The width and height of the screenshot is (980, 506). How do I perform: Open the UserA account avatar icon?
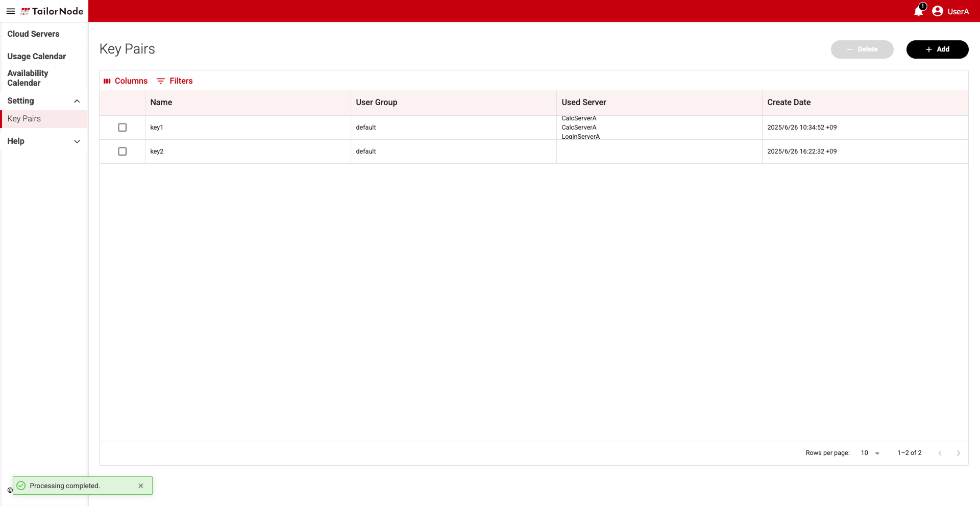click(938, 11)
